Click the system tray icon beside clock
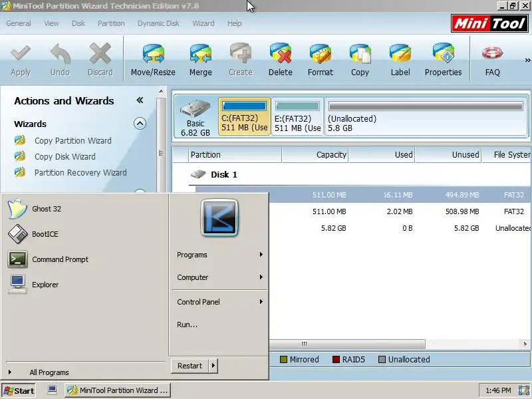The height and width of the screenshot is (399, 532). coord(524,390)
